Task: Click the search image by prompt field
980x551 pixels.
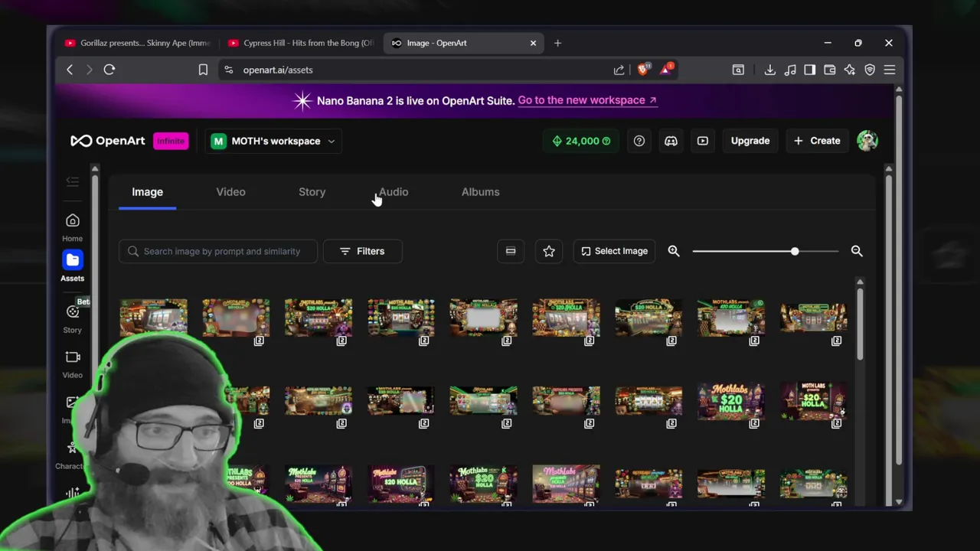Action: (x=218, y=251)
